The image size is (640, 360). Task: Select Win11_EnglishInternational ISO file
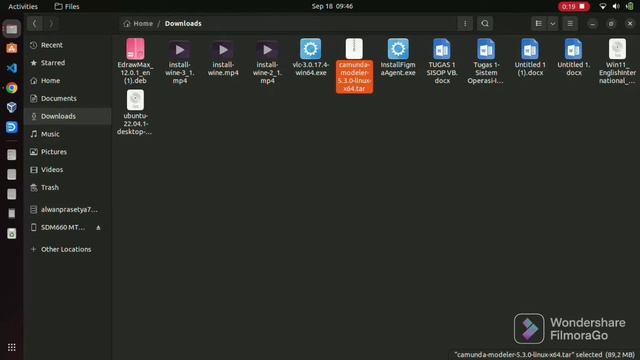pyautogui.click(x=617, y=61)
